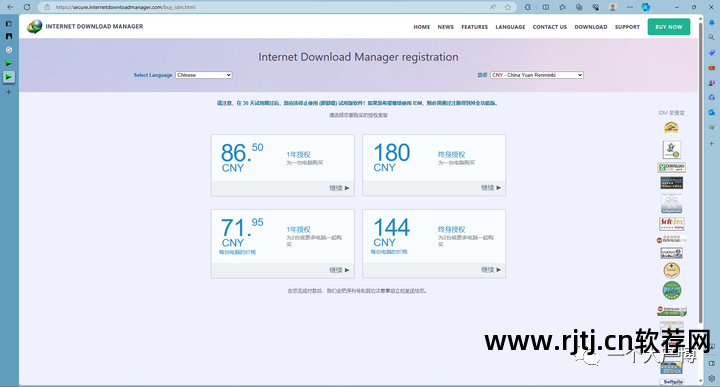Click the plus icon to customize the right sidebar
720x387 pixels.
coord(712,144)
